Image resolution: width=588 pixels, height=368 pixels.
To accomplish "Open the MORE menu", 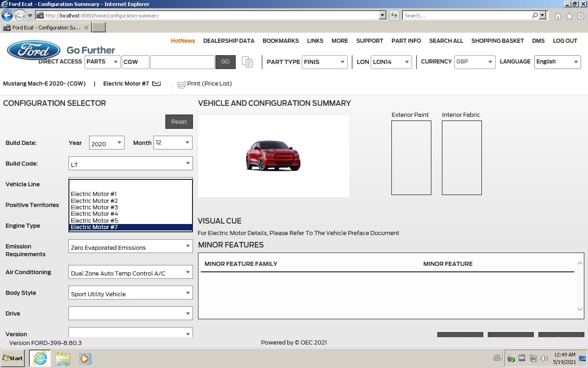I will tap(340, 41).
